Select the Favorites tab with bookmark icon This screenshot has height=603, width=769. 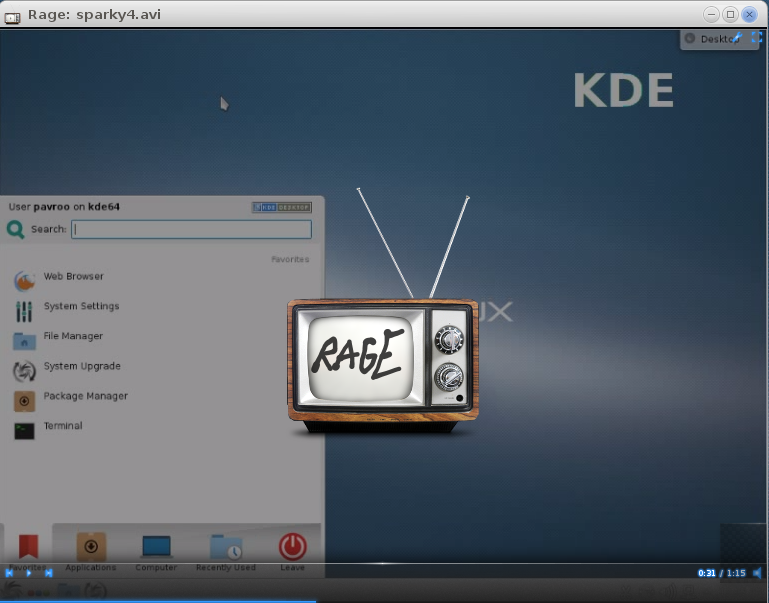pos(28,553)
